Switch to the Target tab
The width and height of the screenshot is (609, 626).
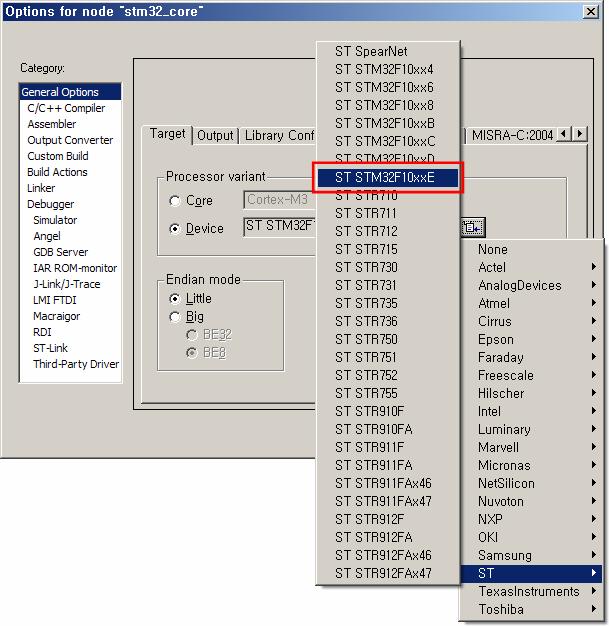pos(168,134)
